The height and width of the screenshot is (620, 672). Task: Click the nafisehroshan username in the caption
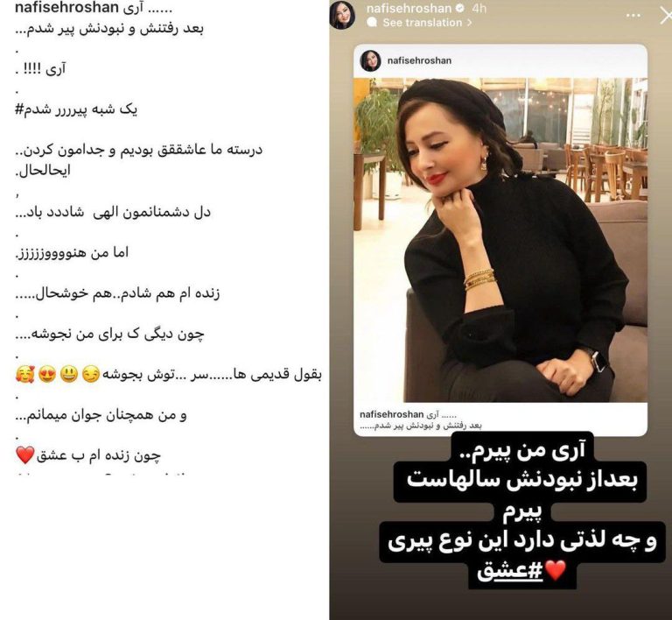[66, 7]
